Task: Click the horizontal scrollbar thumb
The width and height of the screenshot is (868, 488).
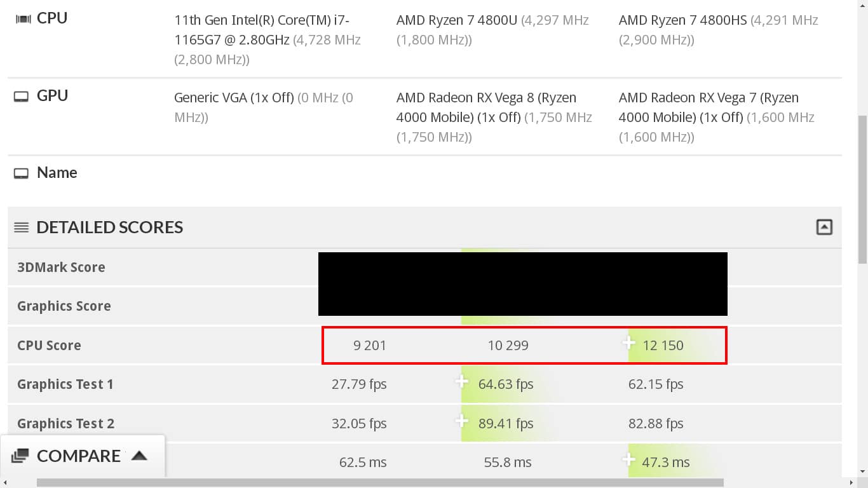Action: [x=380, y=483]
